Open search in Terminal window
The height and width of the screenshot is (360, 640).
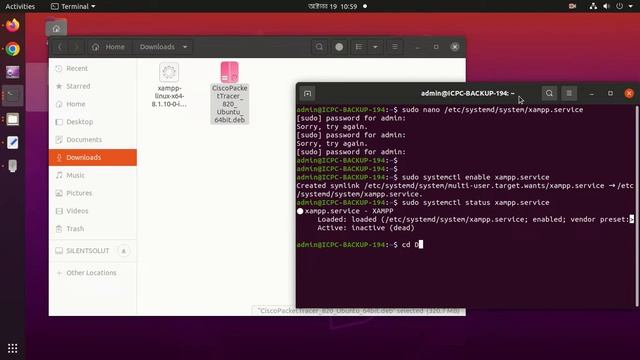click(549, 93)
